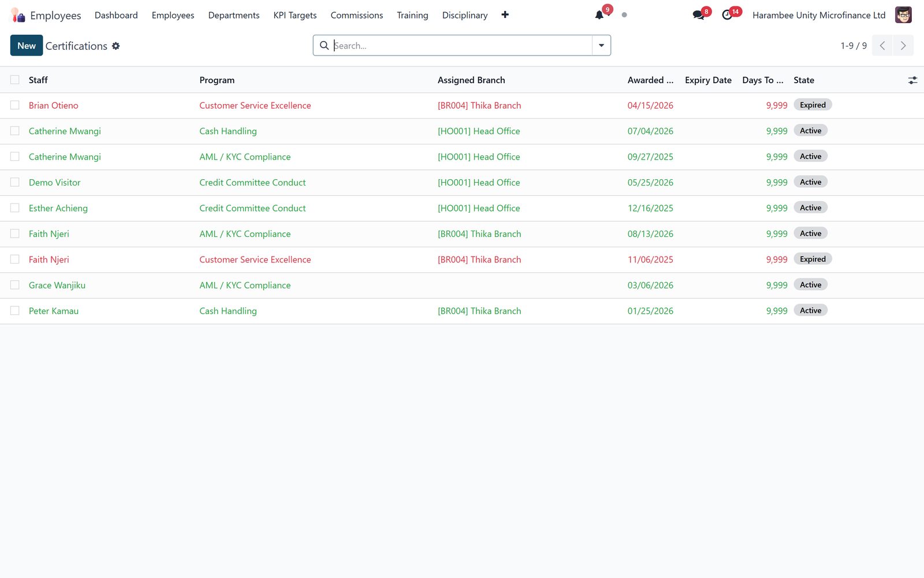The height and width of the screenshot is (578, 924).
Task: Go to previous page arrow
Action: point(882,46)
